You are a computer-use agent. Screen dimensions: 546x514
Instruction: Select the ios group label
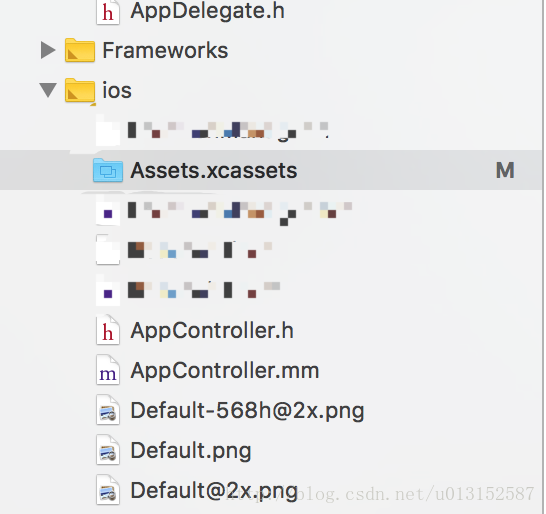117,90
